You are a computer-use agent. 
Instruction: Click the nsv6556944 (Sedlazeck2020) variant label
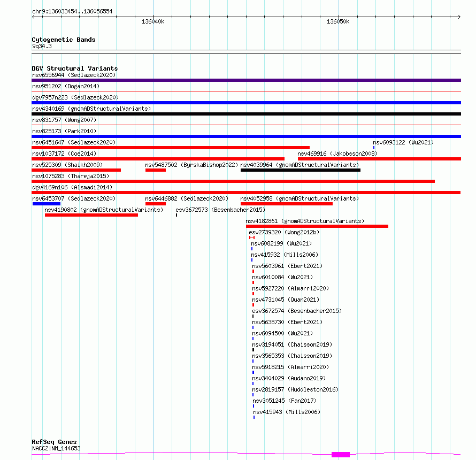click(74, 75)
